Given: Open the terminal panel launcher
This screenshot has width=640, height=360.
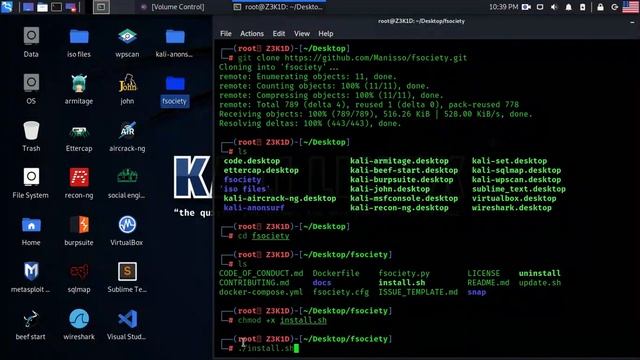Looking at the screenshot, I should coord(57,7).
